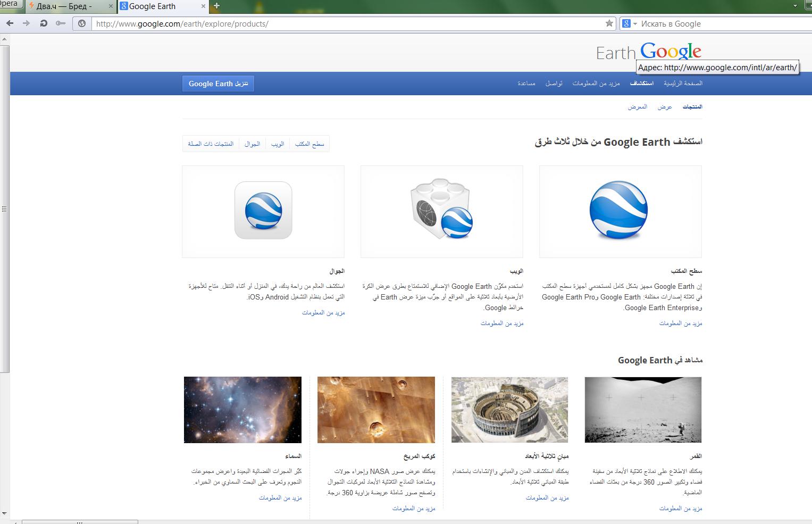Screen dimensions: 812x524
Task: Focus the address bar URL field
Action: (x=348, y=23)
